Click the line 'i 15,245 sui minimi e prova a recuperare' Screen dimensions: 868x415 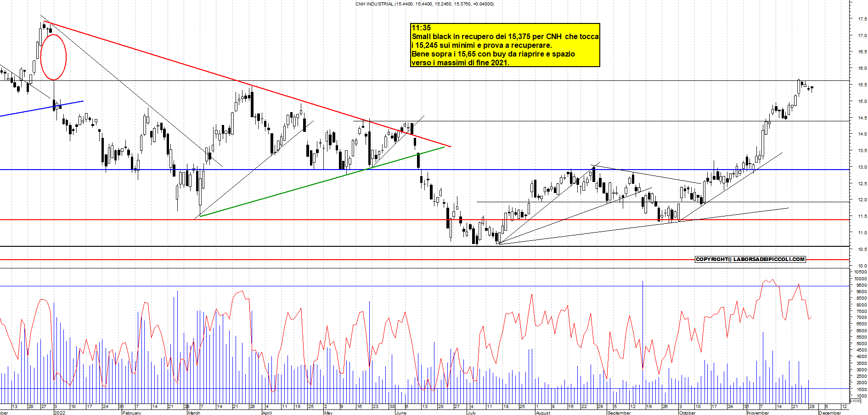482,45
